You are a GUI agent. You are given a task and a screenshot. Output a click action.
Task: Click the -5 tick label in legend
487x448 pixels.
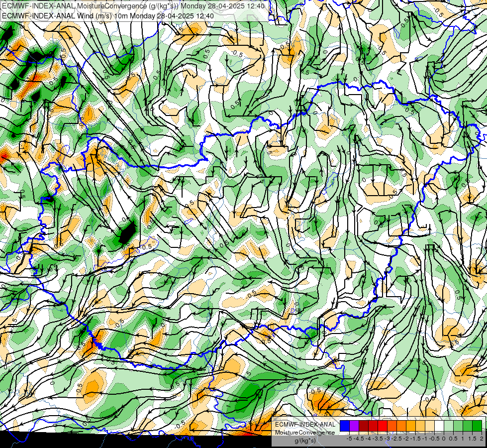[x=349, y=439]
